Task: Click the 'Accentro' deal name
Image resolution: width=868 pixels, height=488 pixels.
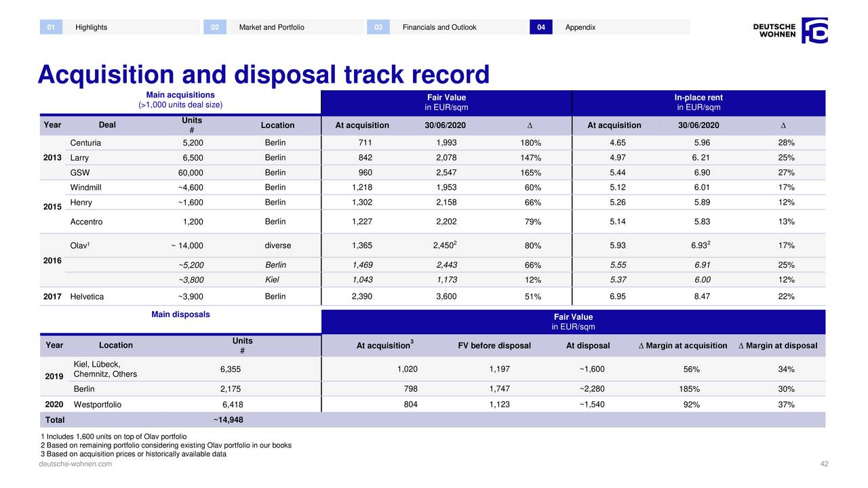Action: click(x=87, y=222)
